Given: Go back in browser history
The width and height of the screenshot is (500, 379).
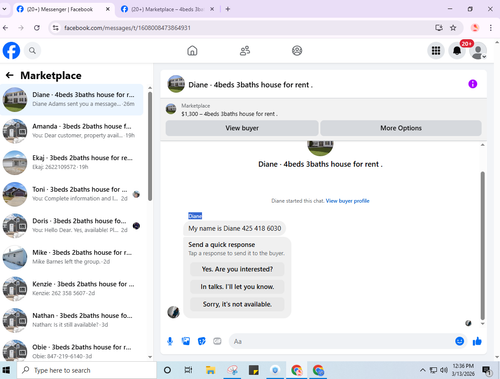Looking at the screenshot, I should (6, 28).
